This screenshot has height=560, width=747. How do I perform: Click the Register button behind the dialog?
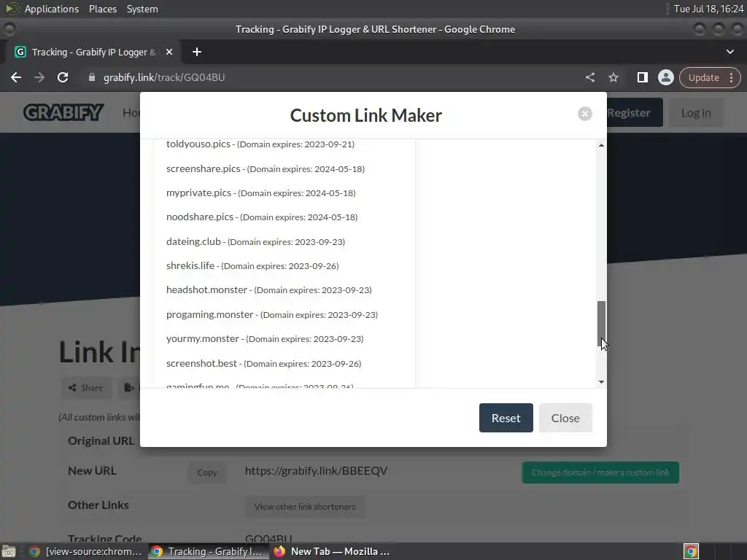634,112
